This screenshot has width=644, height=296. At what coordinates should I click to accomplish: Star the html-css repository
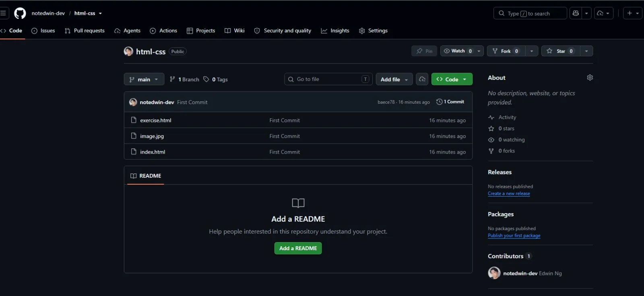coord(561,51)
